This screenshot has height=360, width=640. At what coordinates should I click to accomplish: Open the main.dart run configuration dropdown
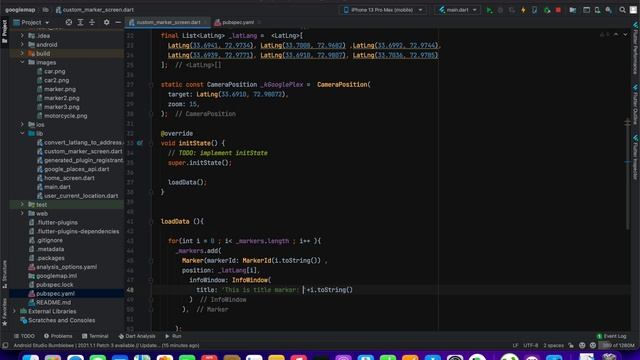tap(458, 10)
